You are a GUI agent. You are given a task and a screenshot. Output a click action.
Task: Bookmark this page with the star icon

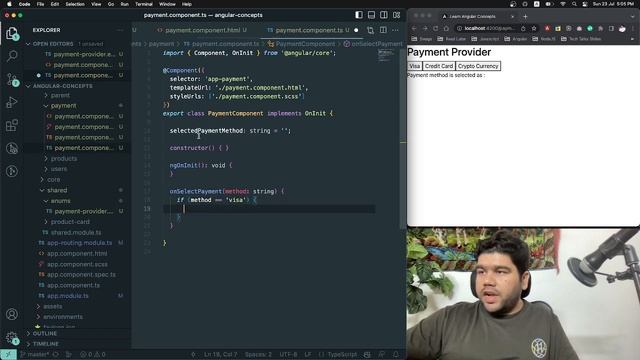534,29
